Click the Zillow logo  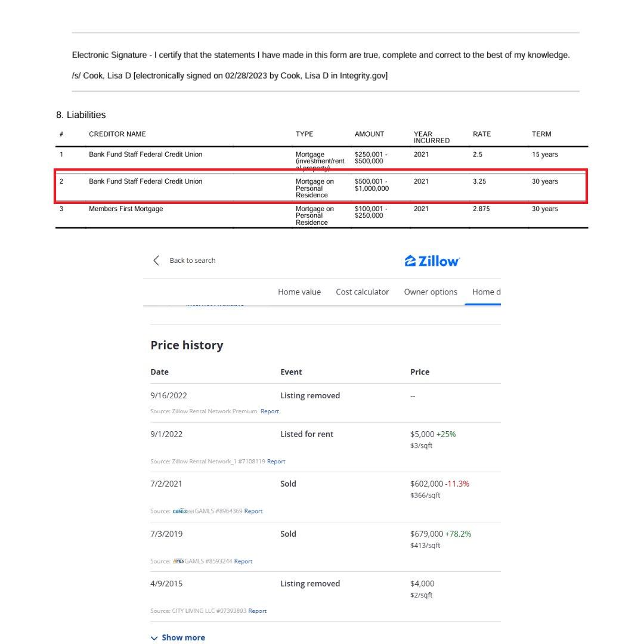432,261
